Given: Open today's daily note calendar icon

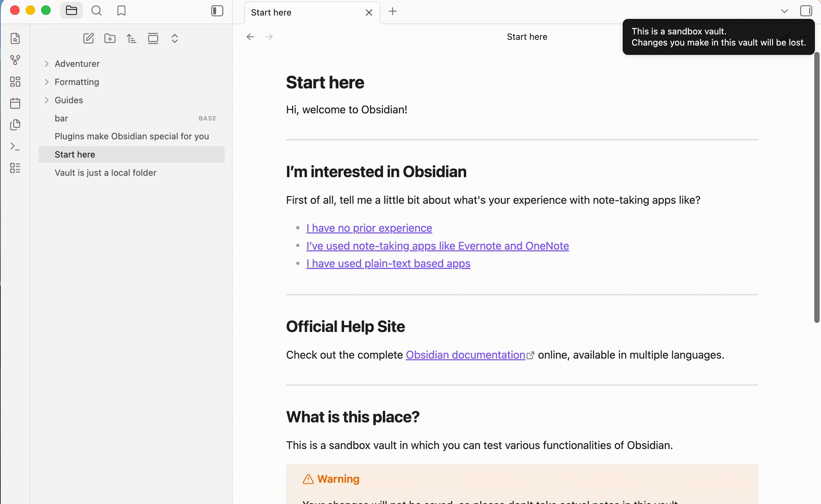Looking at the screenshot, I should tap(15, 103).
